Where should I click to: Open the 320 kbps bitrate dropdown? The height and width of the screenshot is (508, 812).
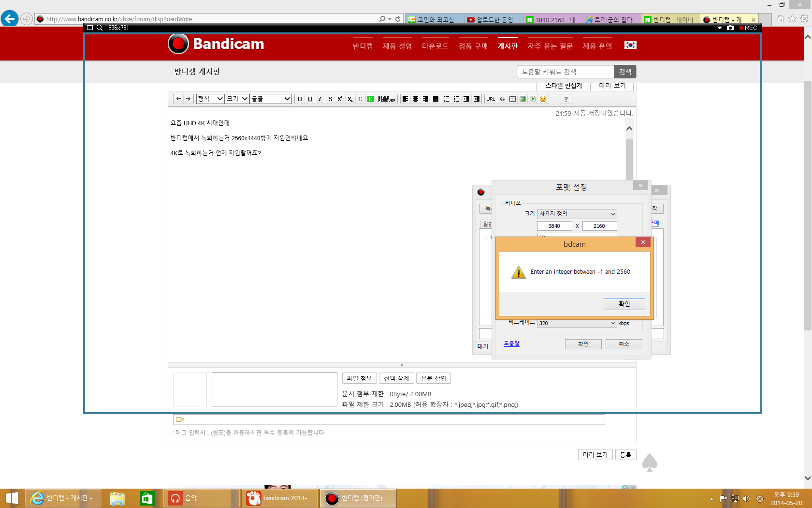click(x=577, y=323)
